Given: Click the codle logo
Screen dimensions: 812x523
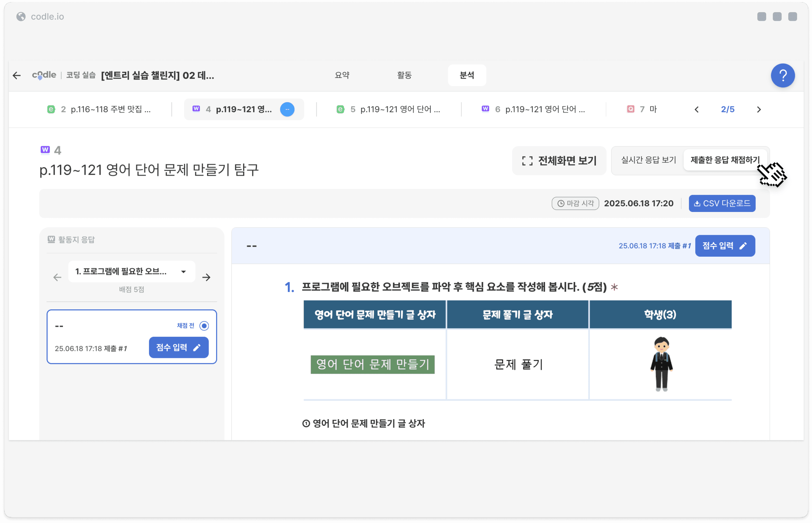Looking at the screenshot, I should click(44, 75).
